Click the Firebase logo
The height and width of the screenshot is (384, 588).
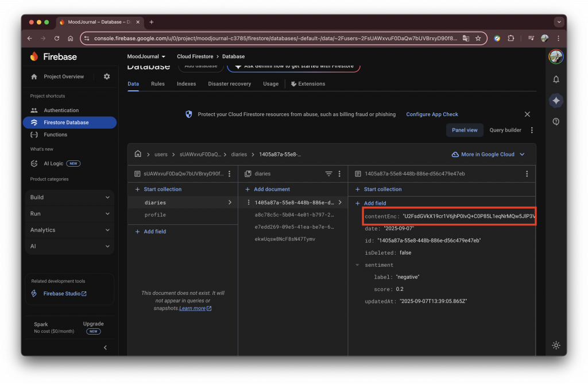(x=53, y=57)
